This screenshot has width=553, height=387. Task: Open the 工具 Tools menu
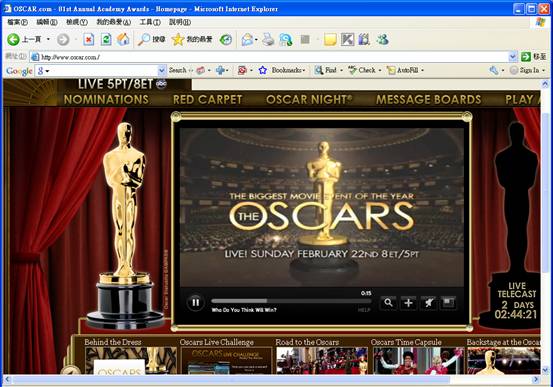(x=150, y=22)
